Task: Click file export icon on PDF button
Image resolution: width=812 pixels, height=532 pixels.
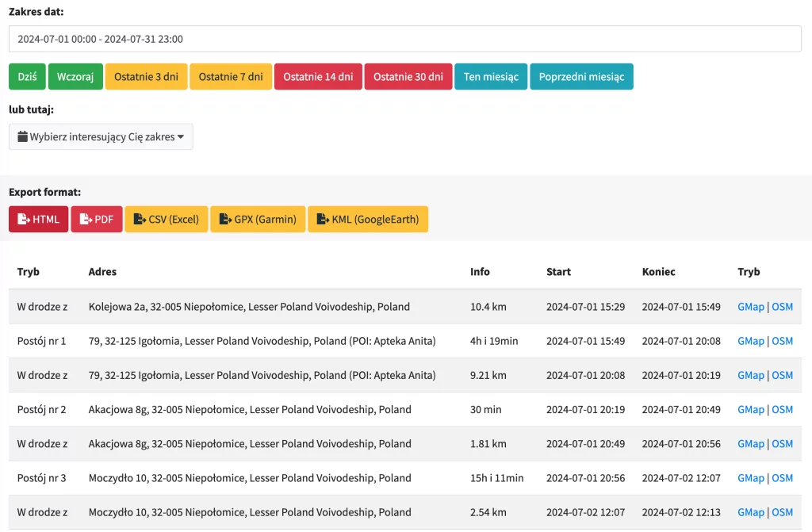Action: 86,219
